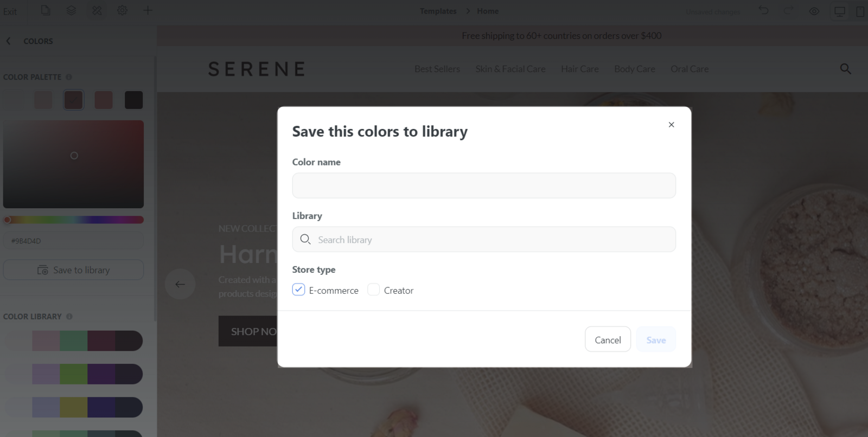Click the info icon beside COLOR PALETTE

69,77
